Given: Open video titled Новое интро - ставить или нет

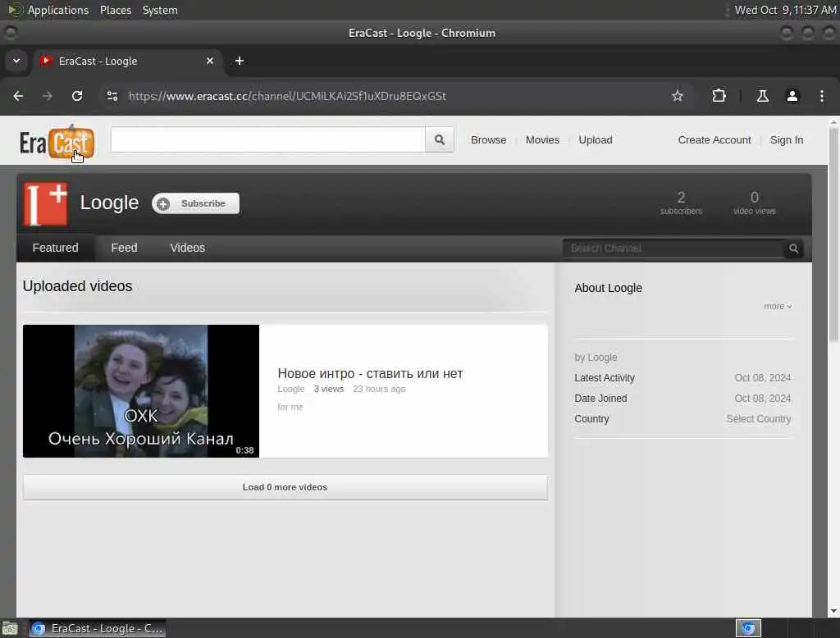Looking at the screenshot, I should coord(370,373).
